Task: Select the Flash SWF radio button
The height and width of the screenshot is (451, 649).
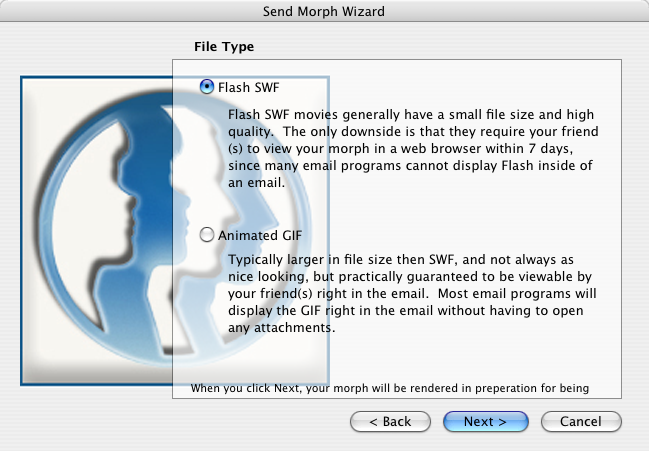Action: (207, 87)
